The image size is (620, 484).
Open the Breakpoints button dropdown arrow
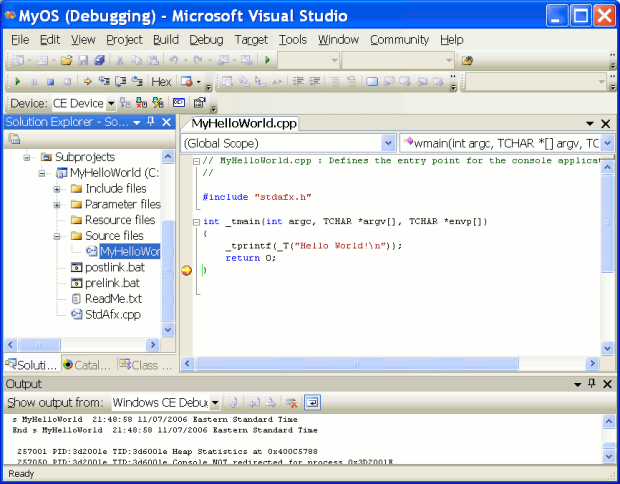point(198,82)
